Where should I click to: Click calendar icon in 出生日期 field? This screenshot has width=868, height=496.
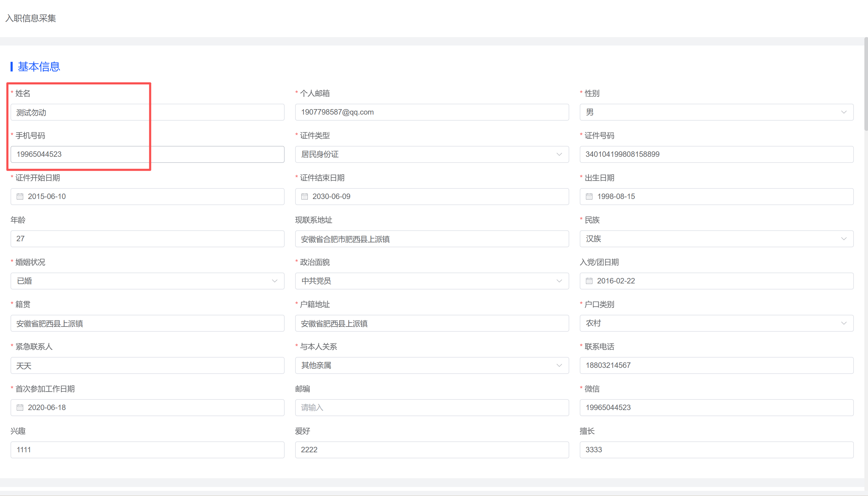point(589,197)
